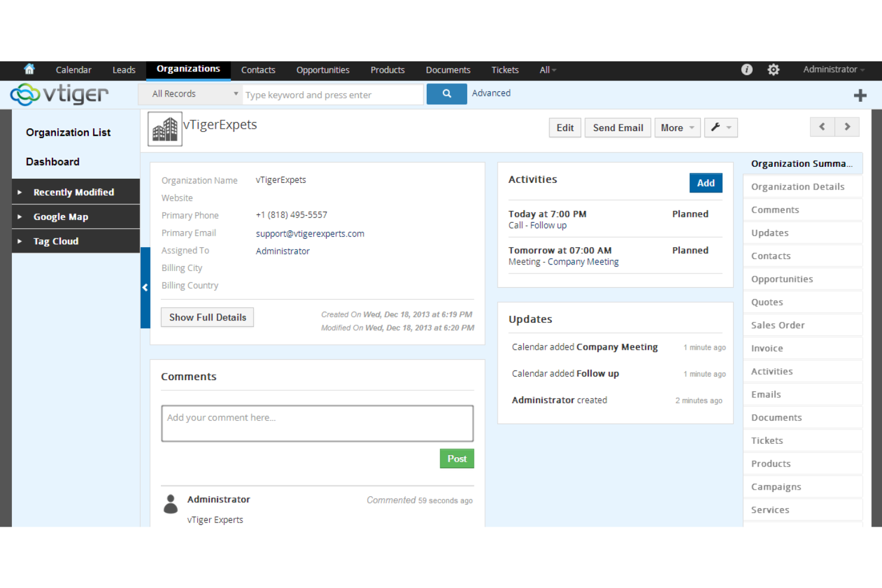
Task: Open the Administrator assigned-to link
Action: pos(282,251)
